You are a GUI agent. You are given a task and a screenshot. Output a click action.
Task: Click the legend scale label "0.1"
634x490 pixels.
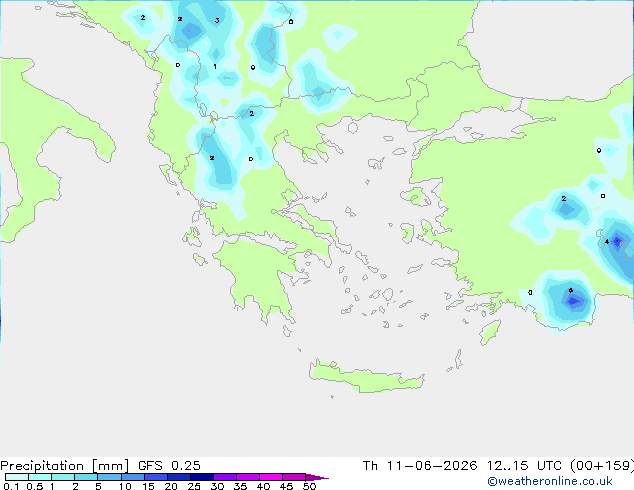coord(11,486)
